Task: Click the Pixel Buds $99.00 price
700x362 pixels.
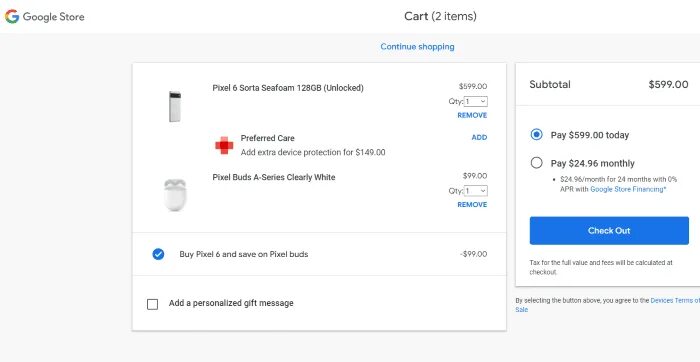Action: (x=475, y=176)
